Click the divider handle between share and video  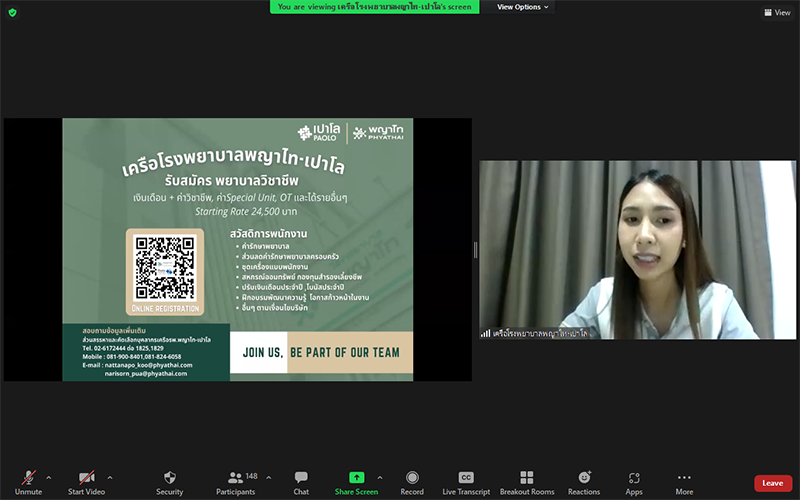(476, 250)
